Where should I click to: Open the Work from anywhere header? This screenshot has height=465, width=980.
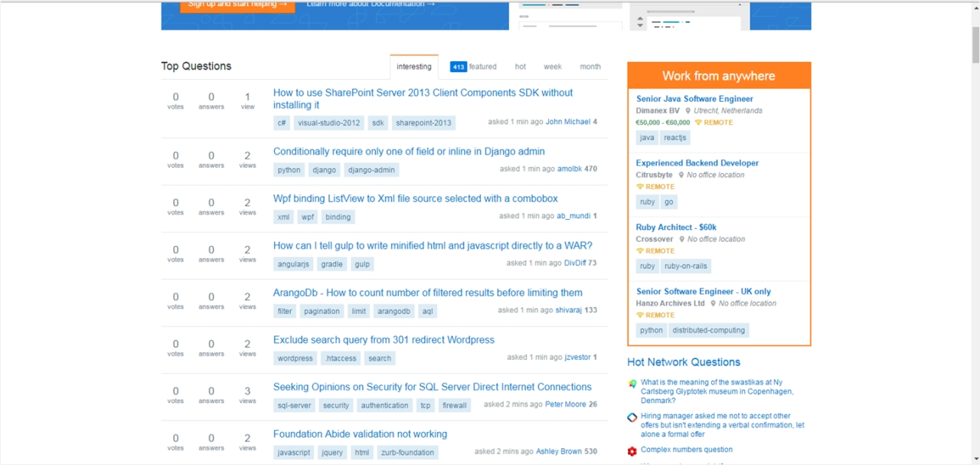(x=718, y=76)
